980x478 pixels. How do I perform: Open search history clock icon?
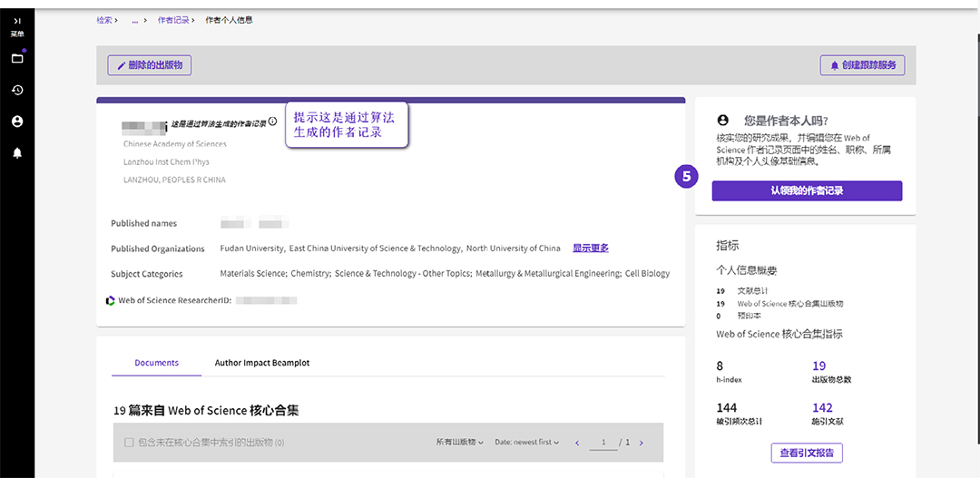17,90
